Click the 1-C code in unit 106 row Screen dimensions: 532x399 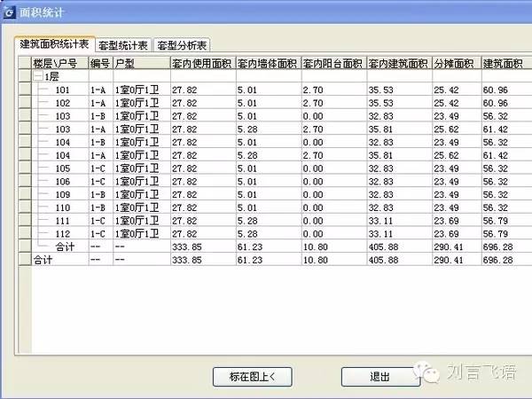click(x=98, y=182)
